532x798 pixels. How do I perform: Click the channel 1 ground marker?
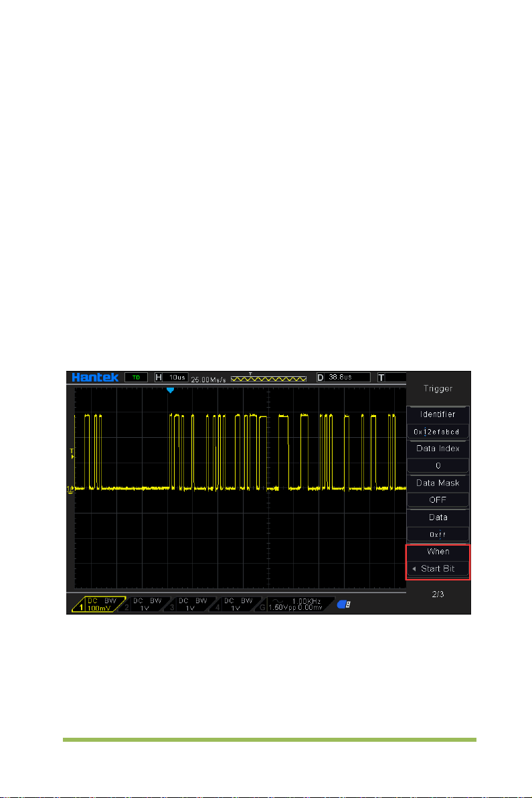71,489
